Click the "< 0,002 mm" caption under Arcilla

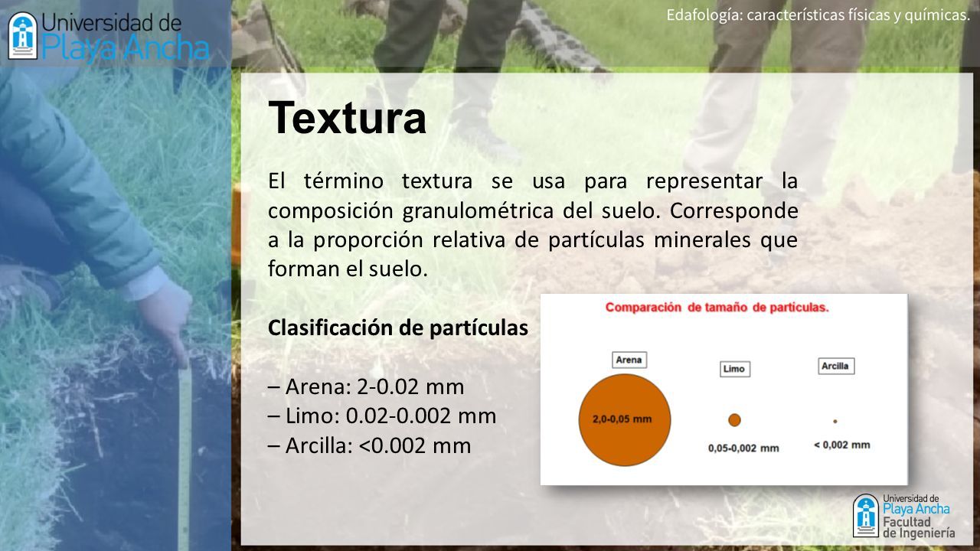point(841,445)
